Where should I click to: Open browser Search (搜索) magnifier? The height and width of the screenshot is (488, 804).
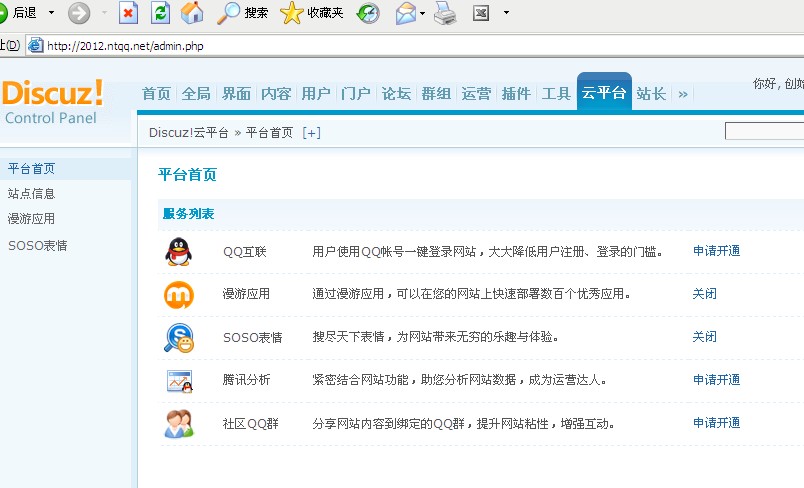[243, 13]
